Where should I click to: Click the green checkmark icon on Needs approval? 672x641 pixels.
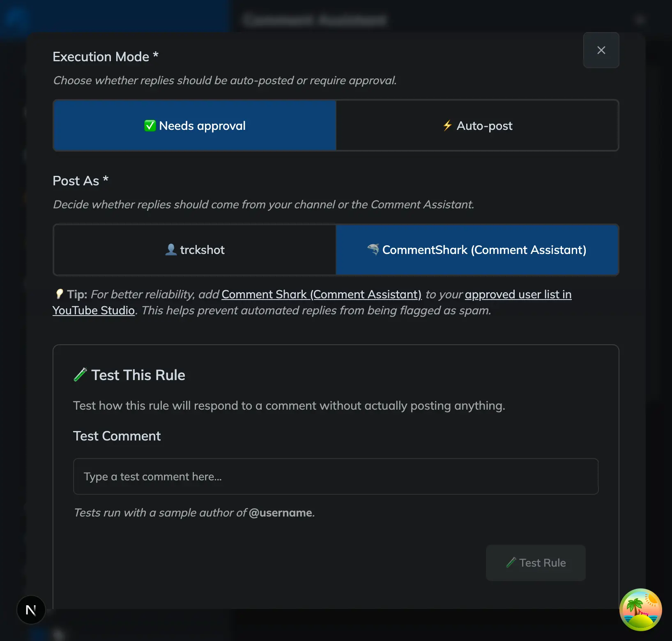[150, 126]
